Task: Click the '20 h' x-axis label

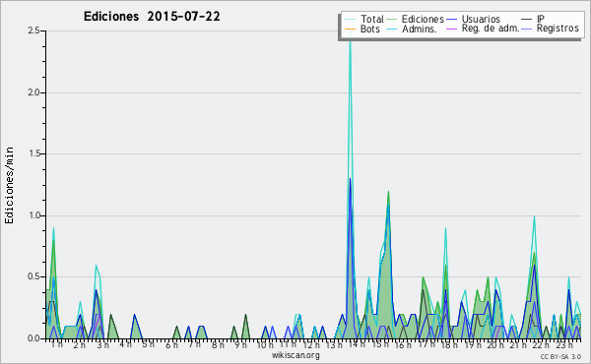Action: point(495,344)
